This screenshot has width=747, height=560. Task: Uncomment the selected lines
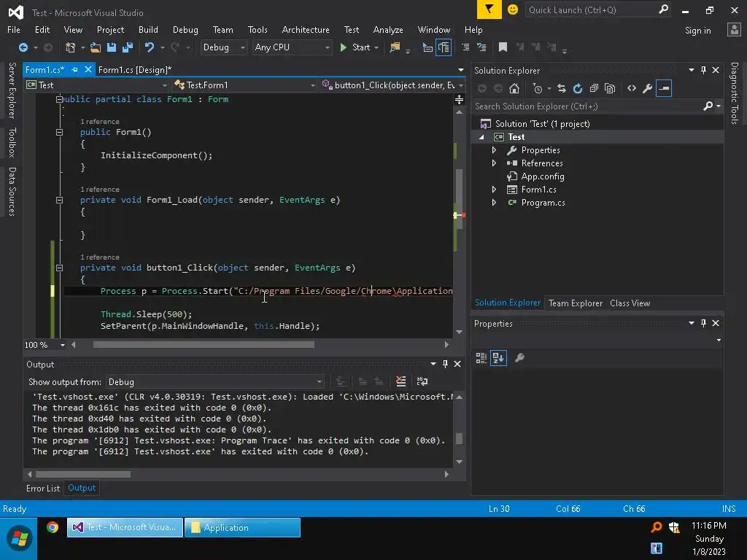point(481,47)
